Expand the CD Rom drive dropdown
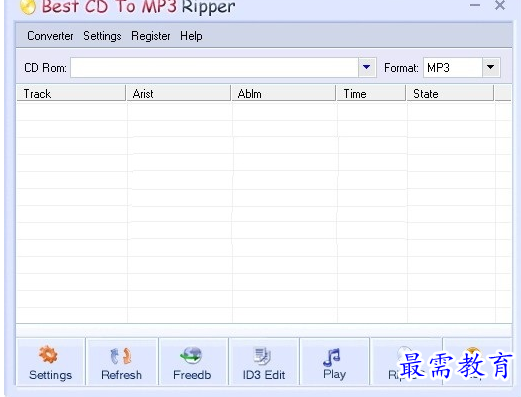The width and height of the screenshot is (521, 397). (367, 68)
